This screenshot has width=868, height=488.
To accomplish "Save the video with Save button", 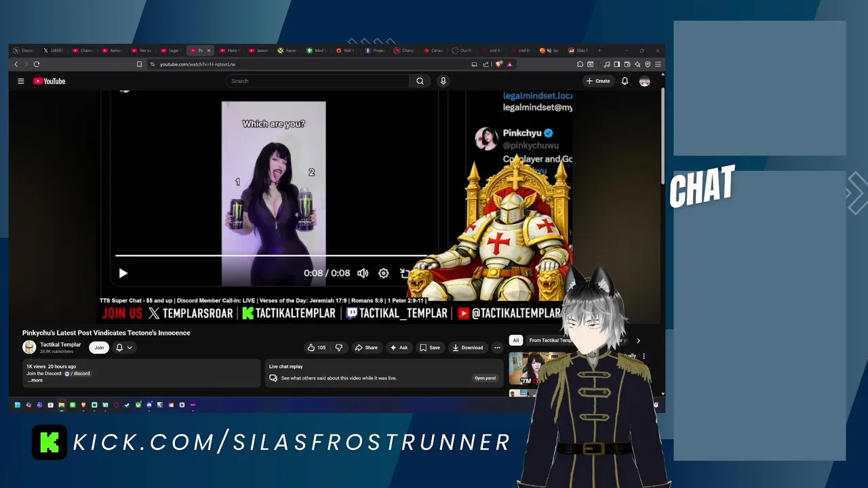I will tap(430, 348).
